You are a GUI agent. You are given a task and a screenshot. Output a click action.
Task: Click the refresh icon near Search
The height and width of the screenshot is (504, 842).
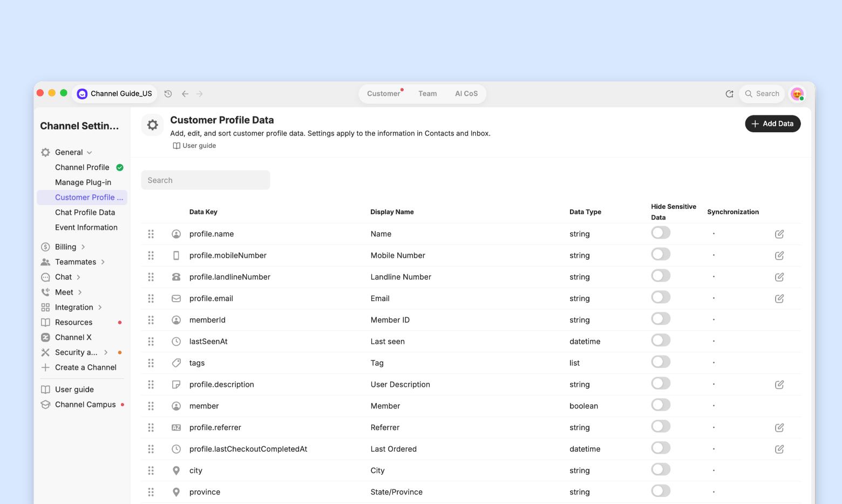729,94
